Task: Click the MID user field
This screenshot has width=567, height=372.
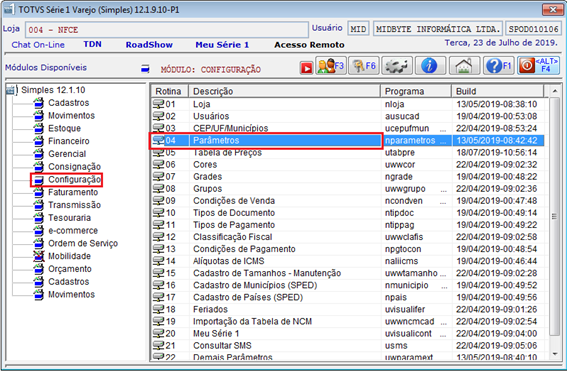Action: pos(358,29)
